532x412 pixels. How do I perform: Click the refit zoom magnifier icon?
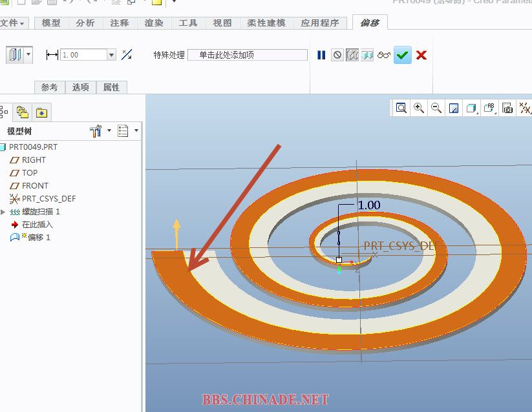(x=401, y=108)
